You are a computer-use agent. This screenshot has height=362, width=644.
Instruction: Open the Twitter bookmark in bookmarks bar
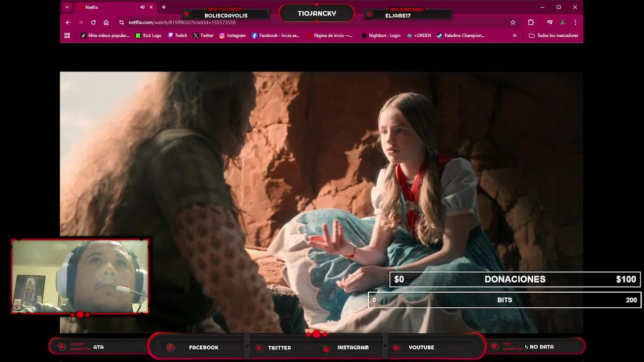[x=203, y=36]
